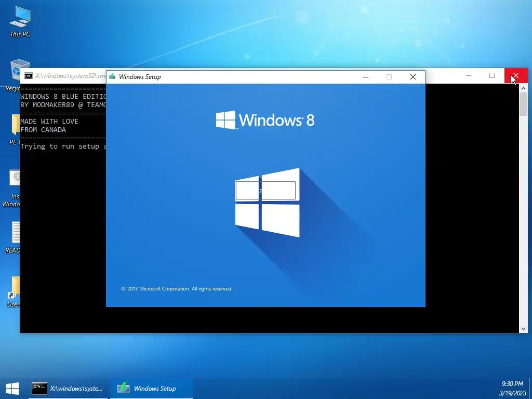Click the Windows Setup title bar icon

112,77
